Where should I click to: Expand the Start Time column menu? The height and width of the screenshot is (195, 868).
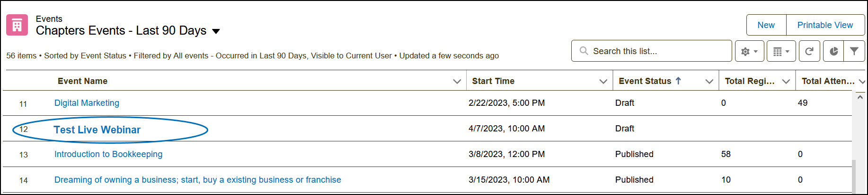tap(603, 81)
